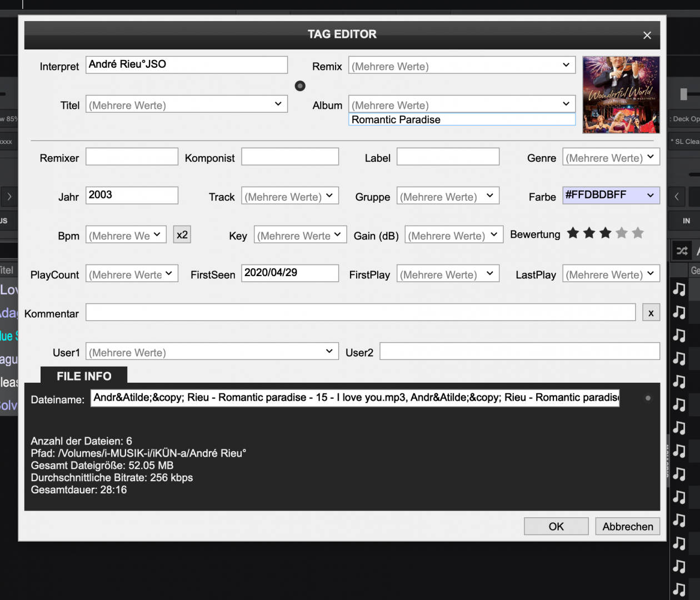
Task: Click the x2 BPM doubling button
Action: 182,235
